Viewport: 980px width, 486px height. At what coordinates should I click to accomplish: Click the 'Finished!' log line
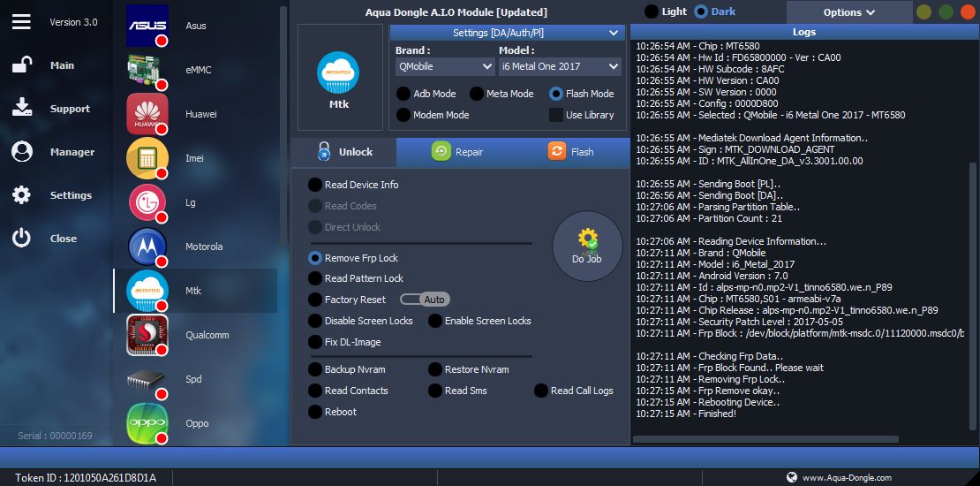click(686, 414)
